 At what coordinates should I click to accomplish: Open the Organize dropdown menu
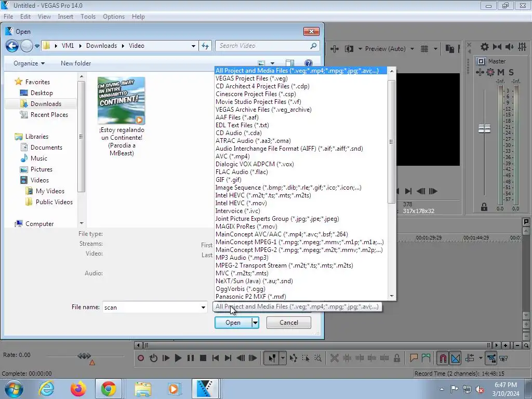click(x=29, y=63)
